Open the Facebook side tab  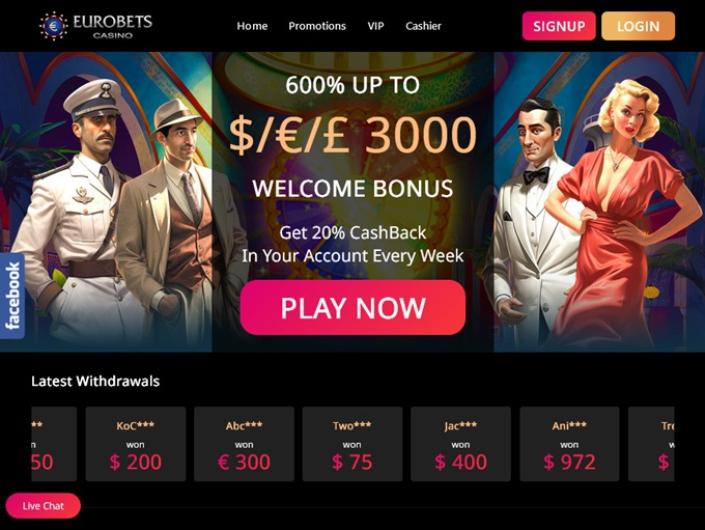(12, 296)
